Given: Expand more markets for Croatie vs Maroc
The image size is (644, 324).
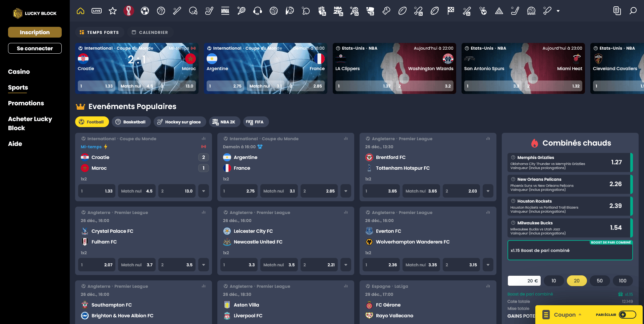Looking at the screenshot, I should click(x=204, y=191).
